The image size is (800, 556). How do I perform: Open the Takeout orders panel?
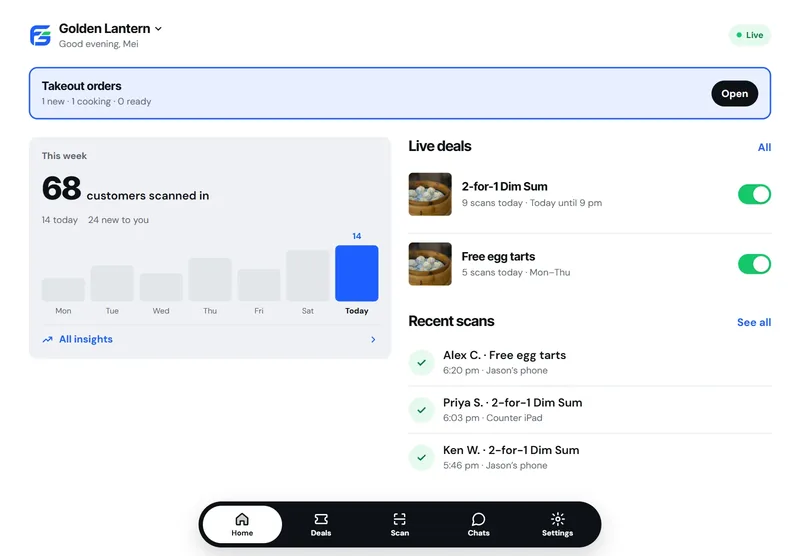click(734, 93)
